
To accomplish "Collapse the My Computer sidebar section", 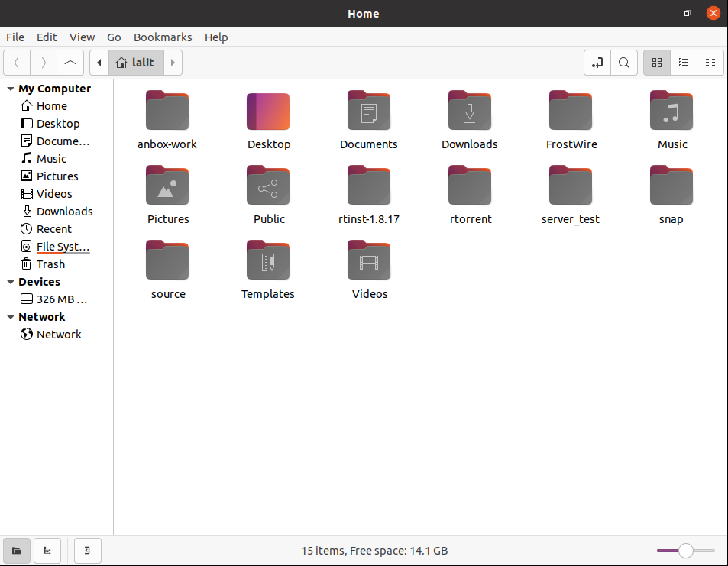I will click(x=11, y=89).
